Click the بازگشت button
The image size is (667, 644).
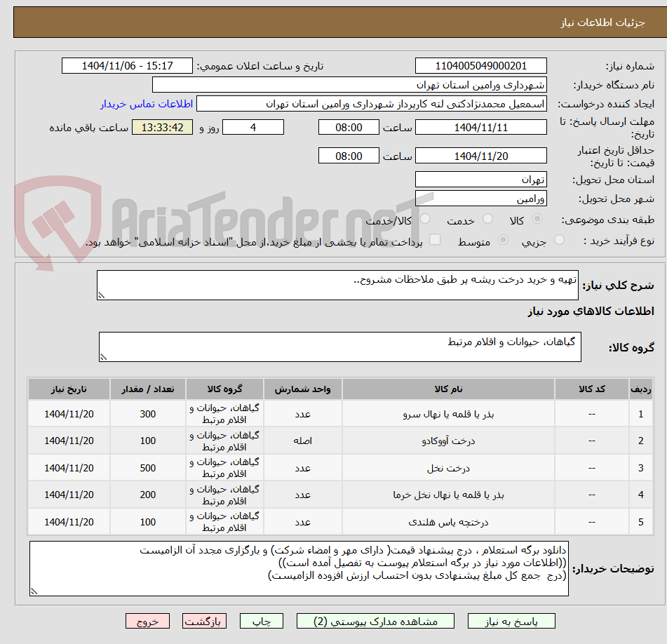click(204, 621)
